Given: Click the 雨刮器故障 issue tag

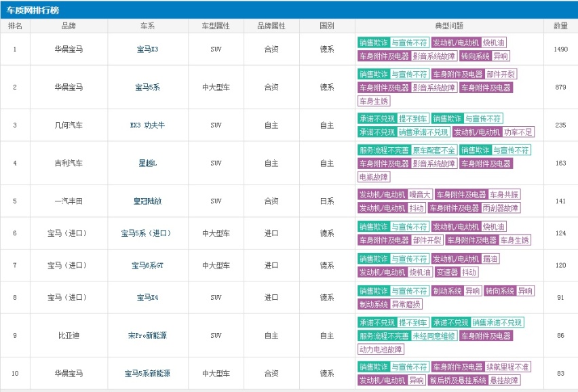Looking at the screenshot, I should [x=501, y=208].
